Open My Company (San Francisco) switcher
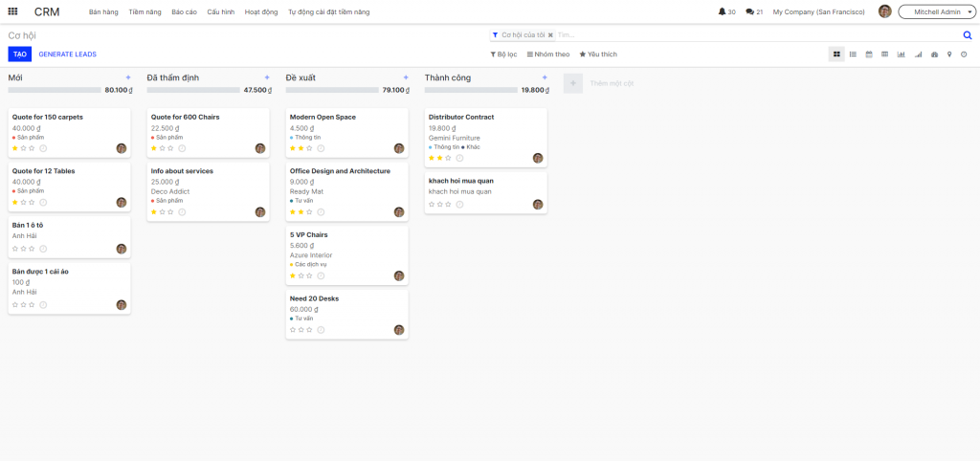 tap(819, 11)
